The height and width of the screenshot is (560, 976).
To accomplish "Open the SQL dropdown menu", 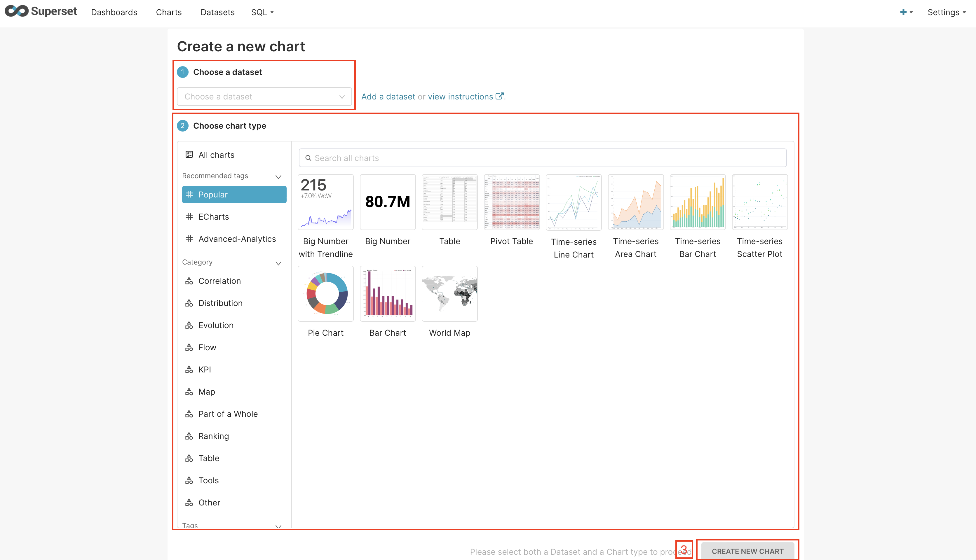I will coord(262,12).
